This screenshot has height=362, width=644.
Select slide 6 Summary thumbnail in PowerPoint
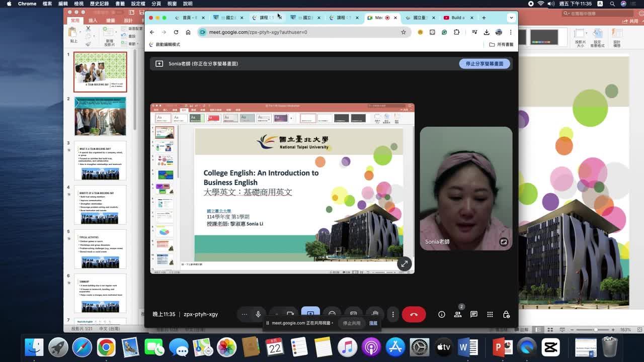coord(100,293)
